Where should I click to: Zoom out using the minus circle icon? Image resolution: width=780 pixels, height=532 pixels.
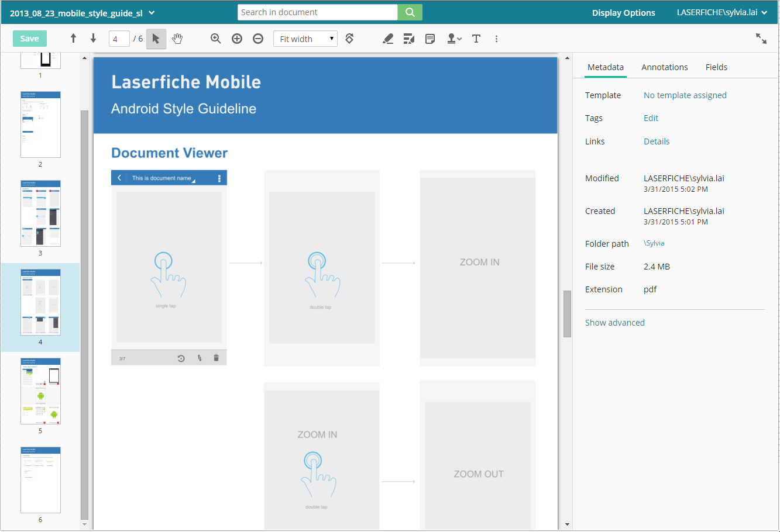pos(258,39)
